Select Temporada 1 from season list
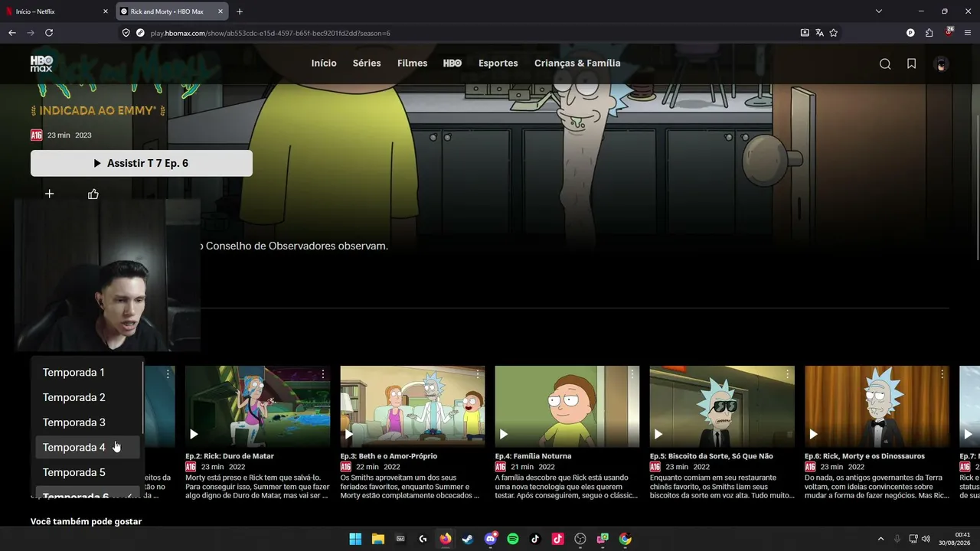 coord(88,373)
